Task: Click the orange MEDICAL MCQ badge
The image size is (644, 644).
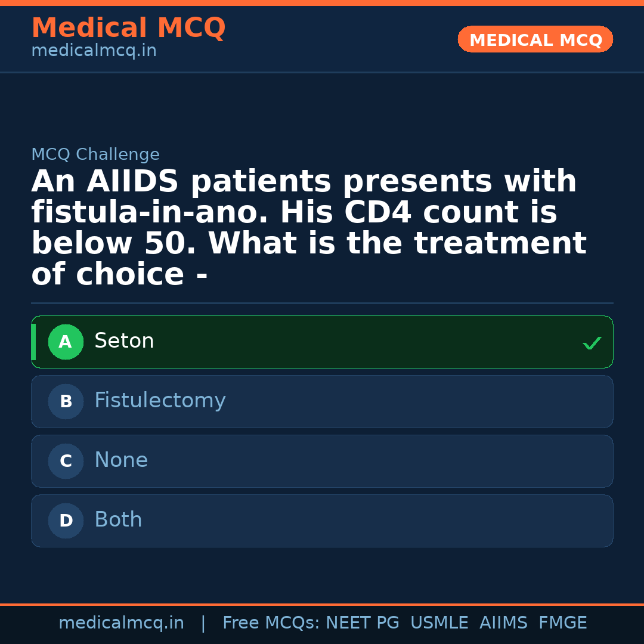Action: (535, 39)
